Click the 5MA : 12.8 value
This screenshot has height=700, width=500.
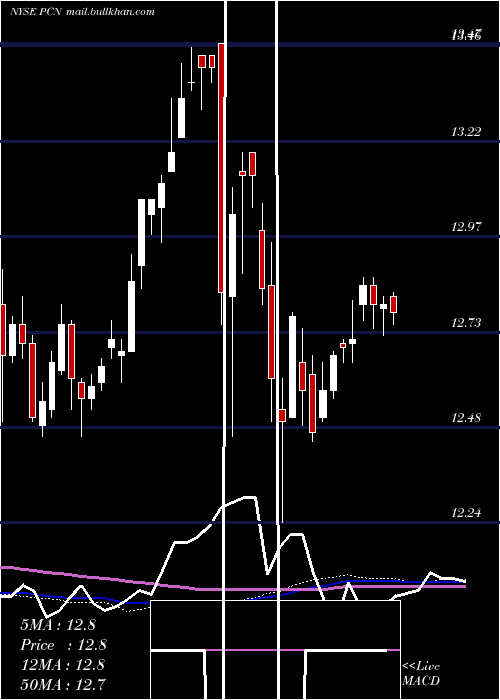point(58,625)
